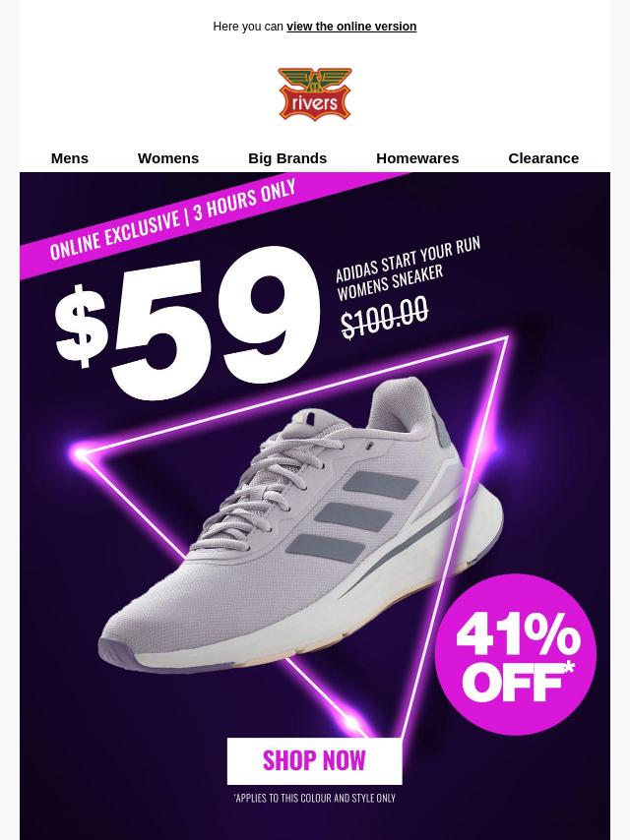Click the Online Exclusive 3 Hours Only banner
The width and height of the screenshot is (630, 840).
point(172,219)
